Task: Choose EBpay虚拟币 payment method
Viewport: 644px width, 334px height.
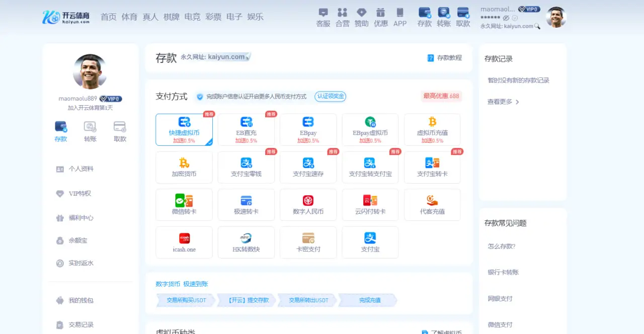Action: coord(370,130)
